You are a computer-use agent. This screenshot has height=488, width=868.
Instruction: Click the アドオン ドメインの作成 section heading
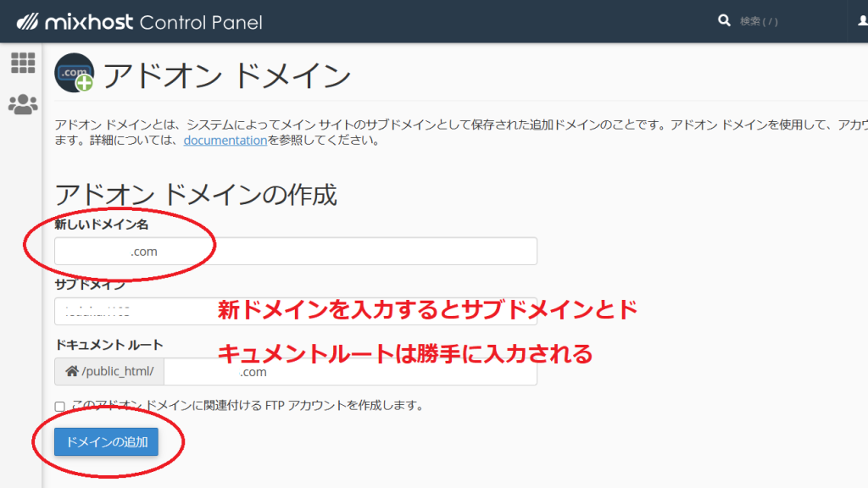click(x=196, y=195)
